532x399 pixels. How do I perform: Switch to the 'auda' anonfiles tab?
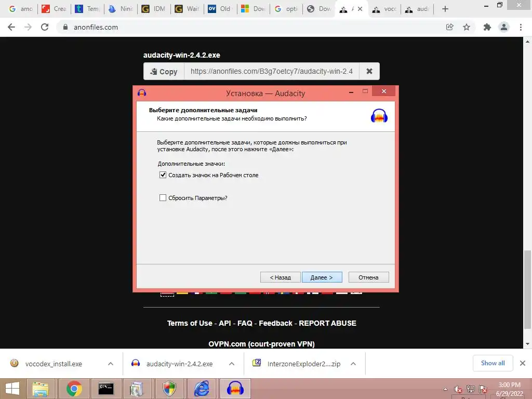tap(417, 9)
